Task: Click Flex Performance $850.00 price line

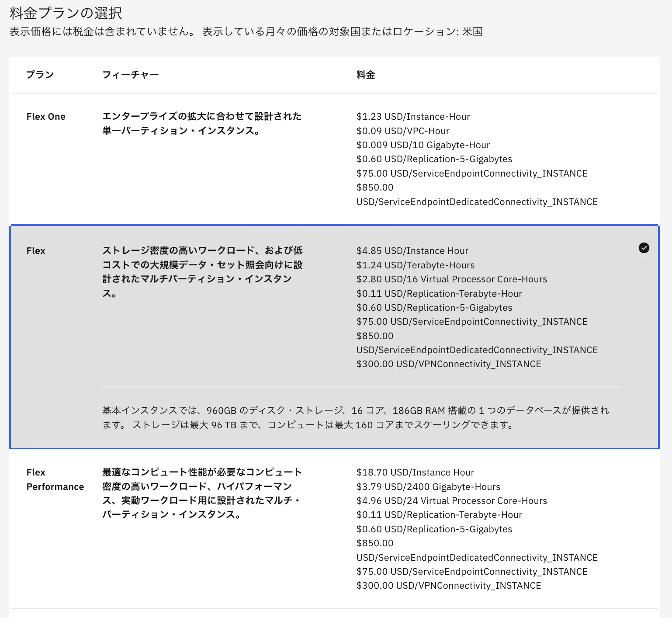Action: pos(477,550)
